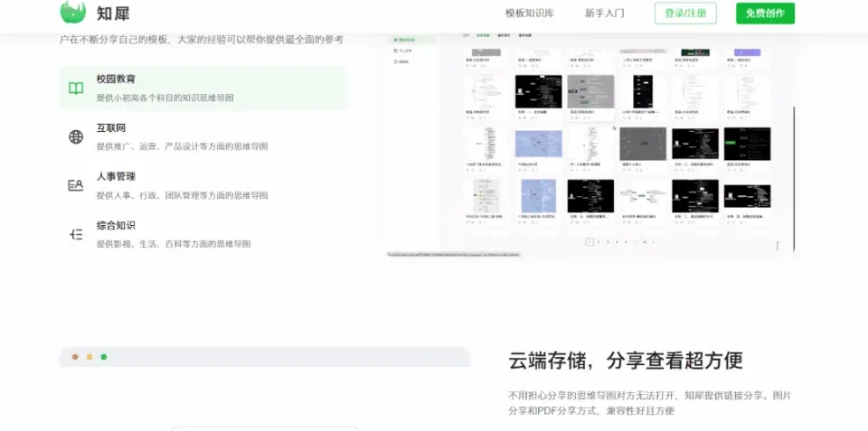
Task: Select the 互联网 category tab
Action: 203,136
